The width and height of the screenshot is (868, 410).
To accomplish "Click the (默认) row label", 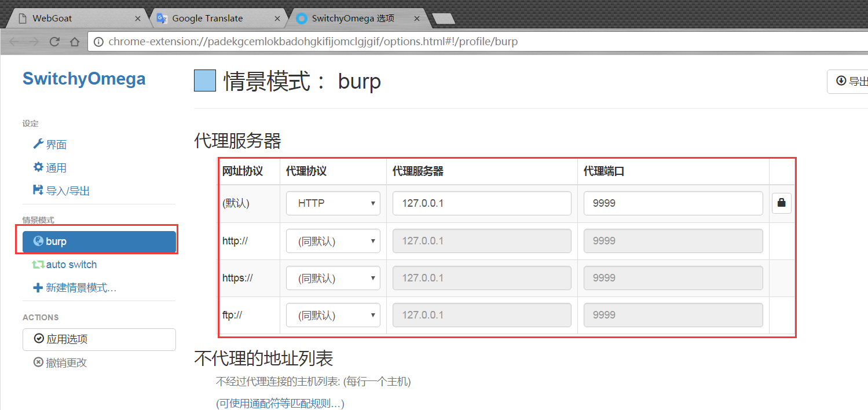I will point(236,203).
